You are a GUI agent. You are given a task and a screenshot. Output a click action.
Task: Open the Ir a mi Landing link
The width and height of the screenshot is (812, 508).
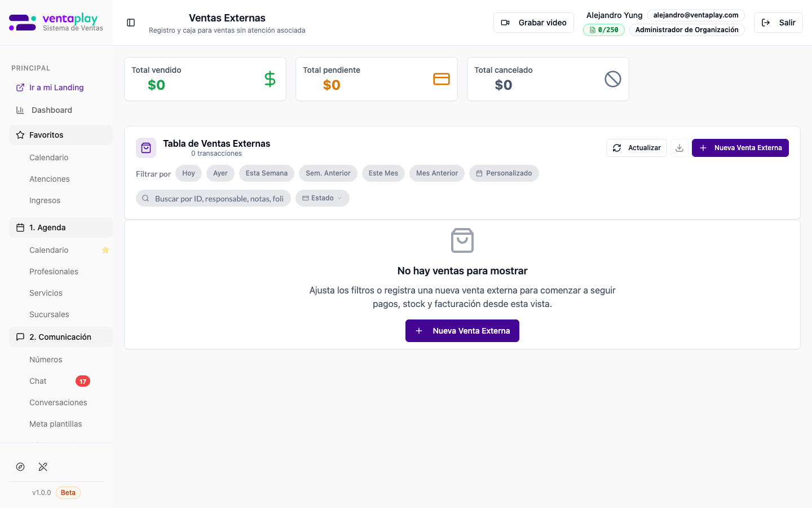tap(56, 87)
